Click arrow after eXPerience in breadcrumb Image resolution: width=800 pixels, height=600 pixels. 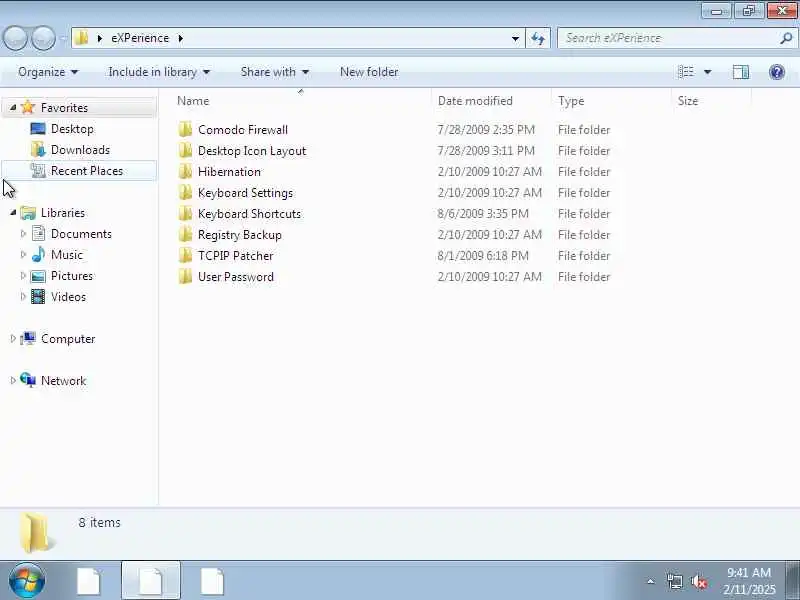[181, 38]
